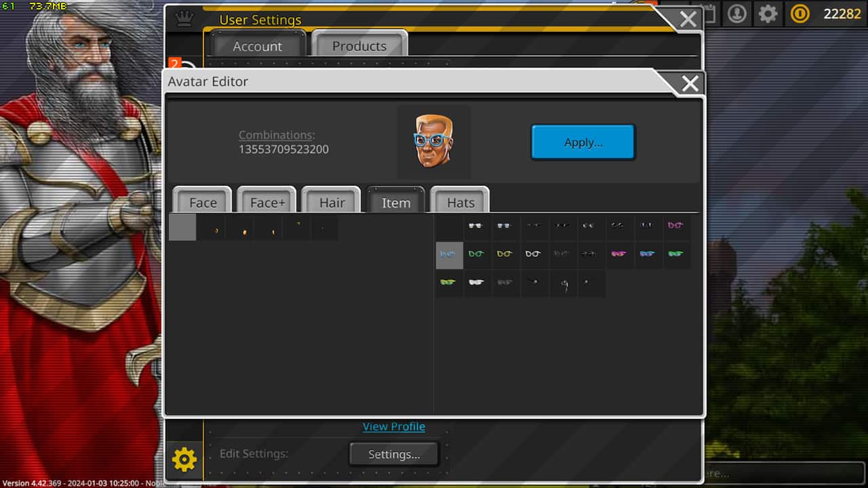Screen dimensions: 868x488
Task: Click the crown icon beside User Settings
Action: click(184, 18)
